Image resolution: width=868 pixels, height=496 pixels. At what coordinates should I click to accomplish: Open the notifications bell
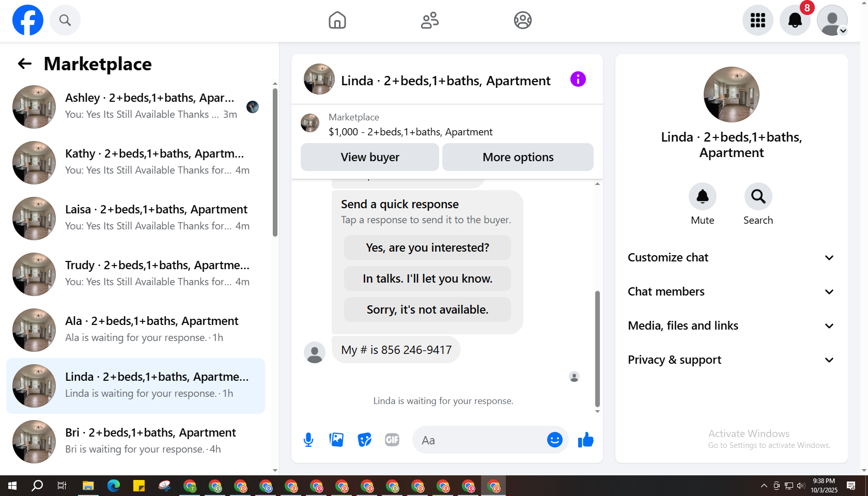pyautogui.click(x=795, y=20)
